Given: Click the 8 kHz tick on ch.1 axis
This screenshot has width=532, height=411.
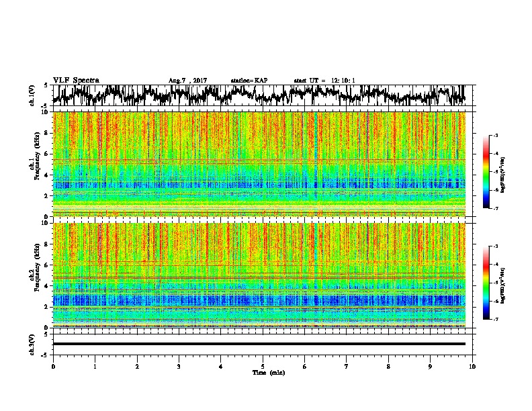Looking at the screenshot, I should click(46, 133).
